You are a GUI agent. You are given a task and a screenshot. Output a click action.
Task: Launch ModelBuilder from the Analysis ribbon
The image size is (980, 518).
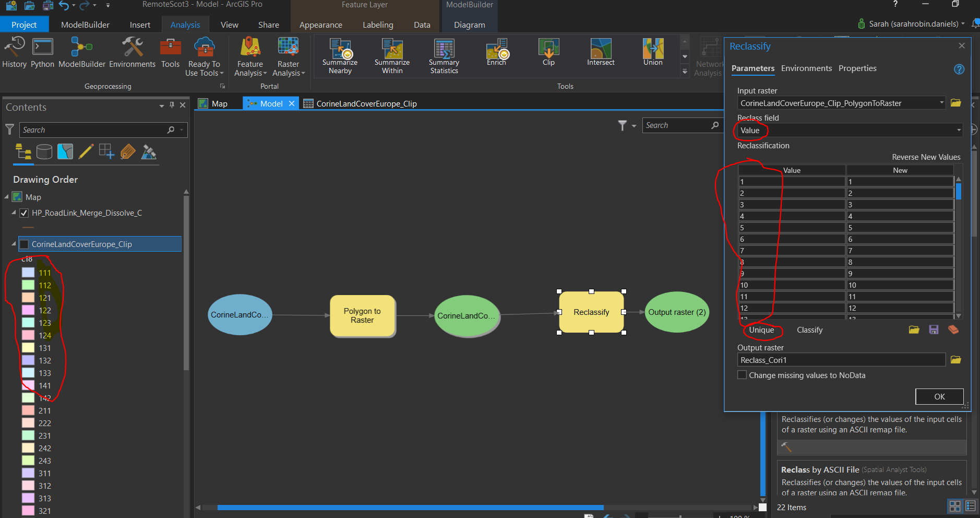pyautogui.click(x=82, y=52)
